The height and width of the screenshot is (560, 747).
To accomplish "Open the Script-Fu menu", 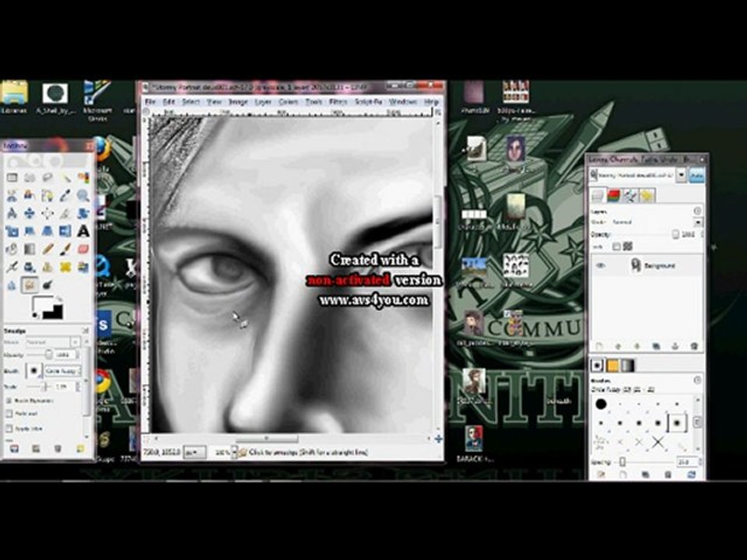I will click(368, 102).
